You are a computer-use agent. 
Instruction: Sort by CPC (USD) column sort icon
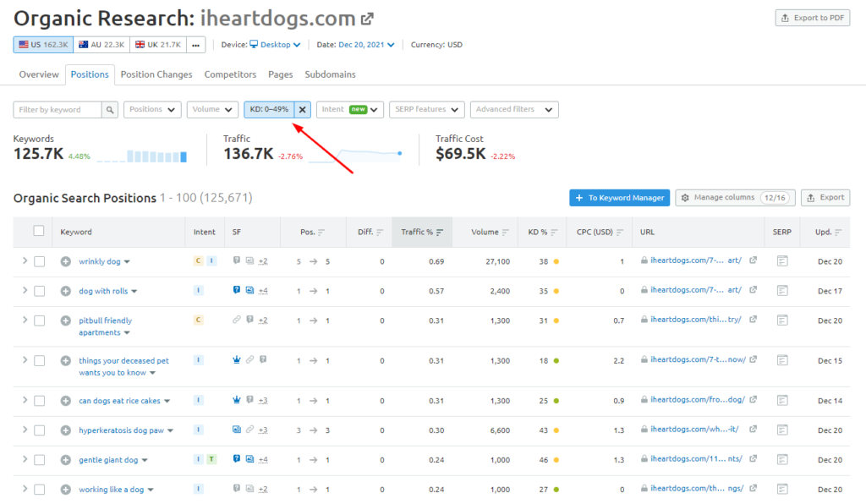tap(620, 233)
